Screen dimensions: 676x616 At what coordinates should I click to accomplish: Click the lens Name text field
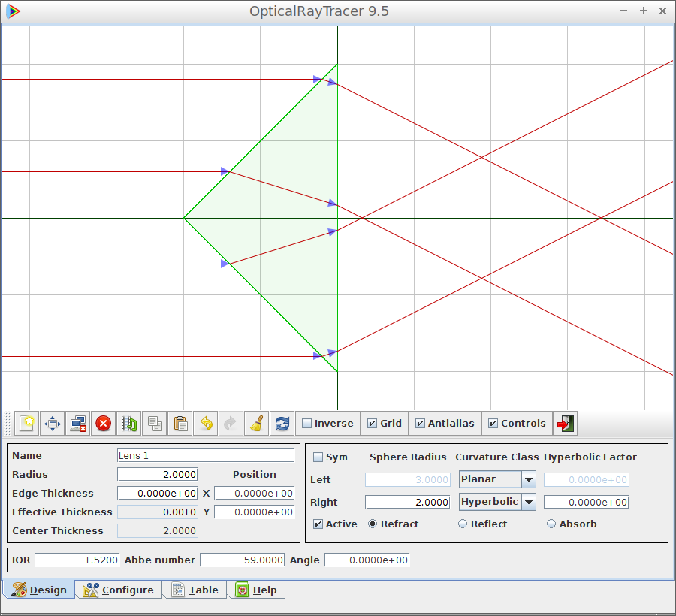(206, 456)
